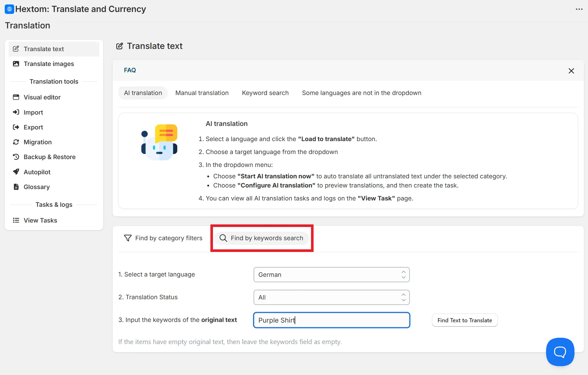Click the Export arrow icon
This screenshot has height=375, width=588.
pyautogui.click(x=16, y=127)
